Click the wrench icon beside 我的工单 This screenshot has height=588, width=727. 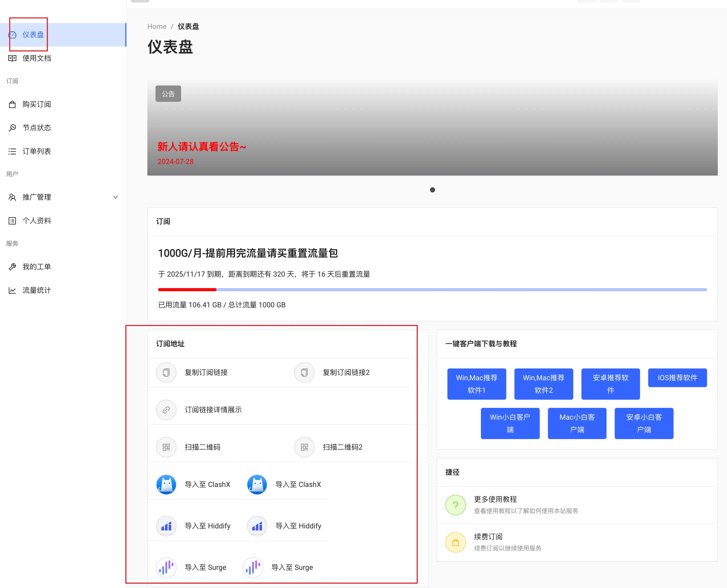13,267
